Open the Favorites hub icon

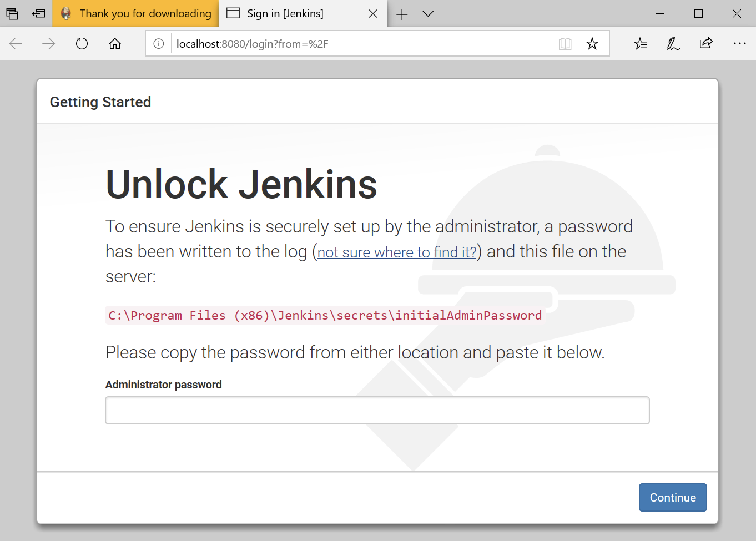point(641,43)
